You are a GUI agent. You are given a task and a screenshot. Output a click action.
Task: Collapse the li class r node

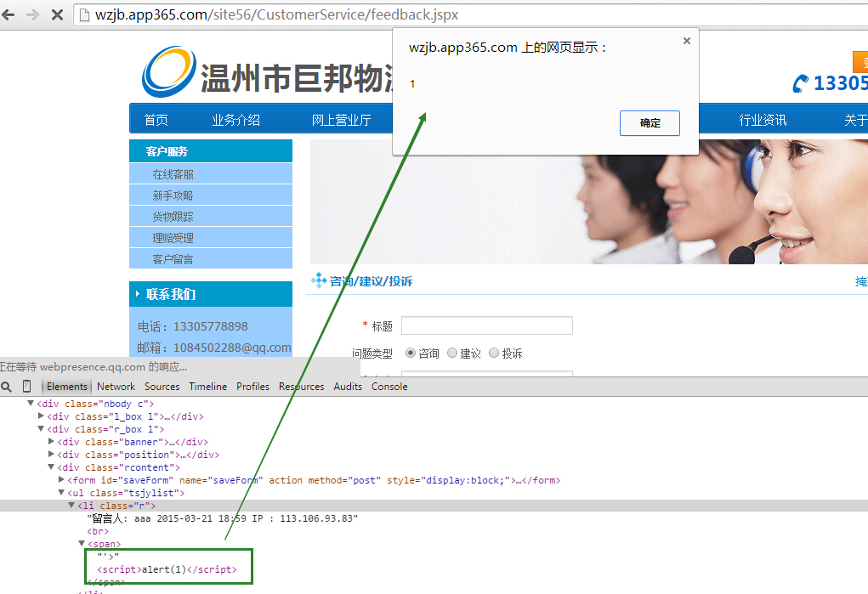click(71, 505)
